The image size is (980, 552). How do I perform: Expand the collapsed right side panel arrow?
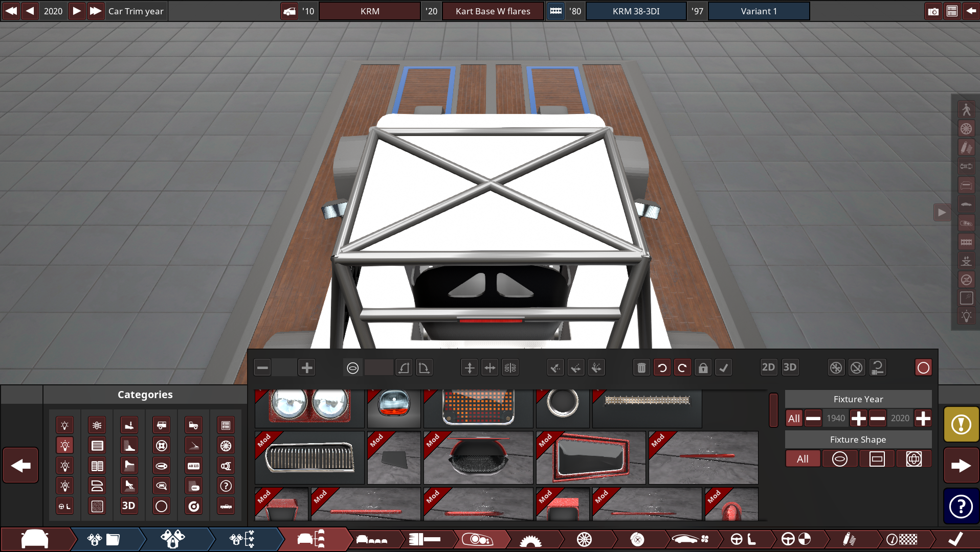(x=942, y=212)
